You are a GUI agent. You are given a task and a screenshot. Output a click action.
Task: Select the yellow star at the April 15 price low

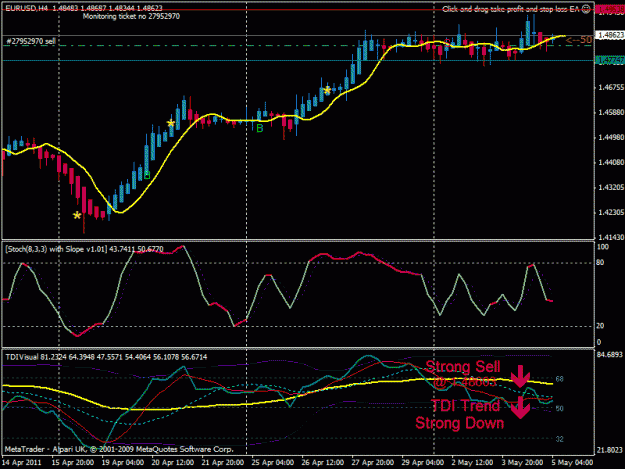[77, 216]
